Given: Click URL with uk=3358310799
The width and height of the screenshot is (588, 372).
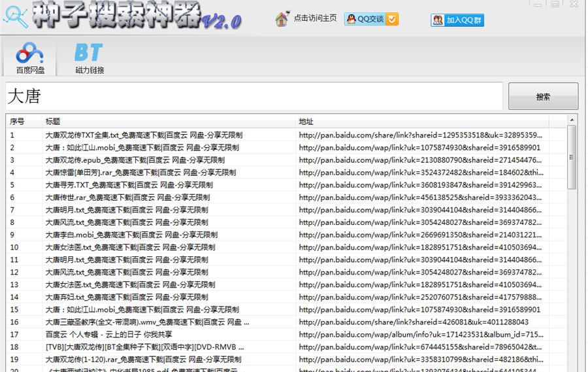Looking at the screenshot, I should click(421, 359).
